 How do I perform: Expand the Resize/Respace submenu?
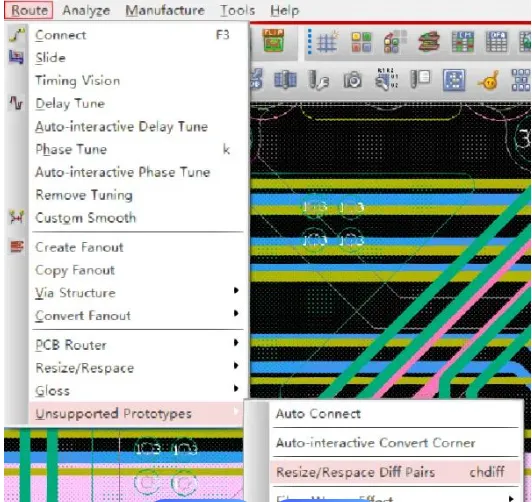point(136,368)
